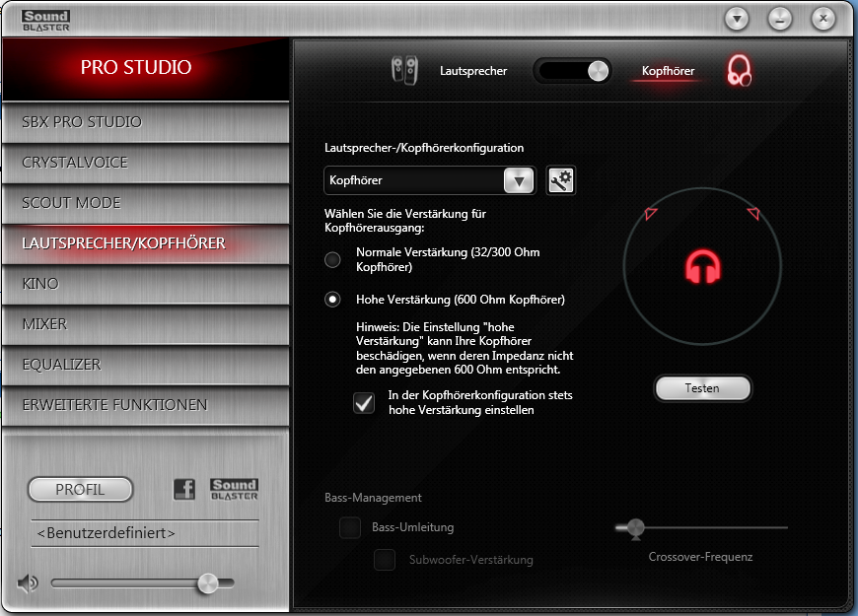The image size is (858, 616).
Task: Open the title bar dropdown arrow button
Action: point(737,19)
